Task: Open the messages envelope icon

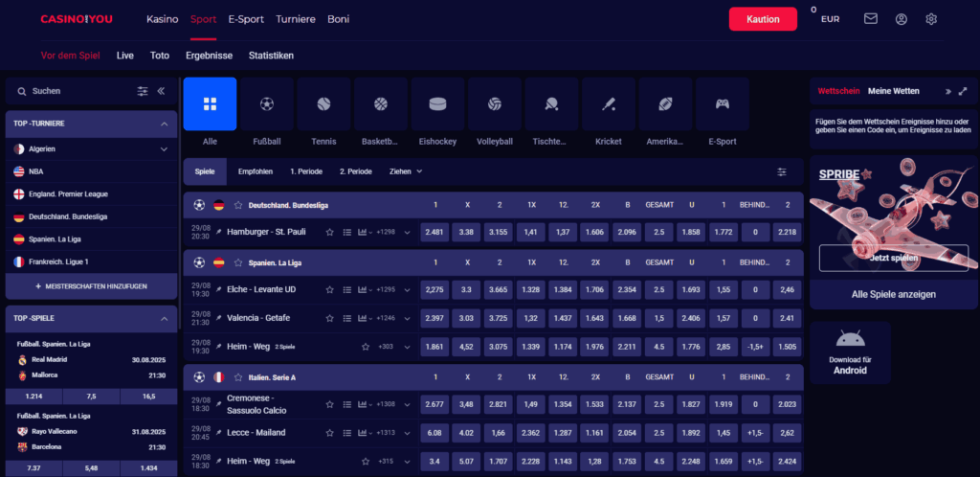Action: 871,19
